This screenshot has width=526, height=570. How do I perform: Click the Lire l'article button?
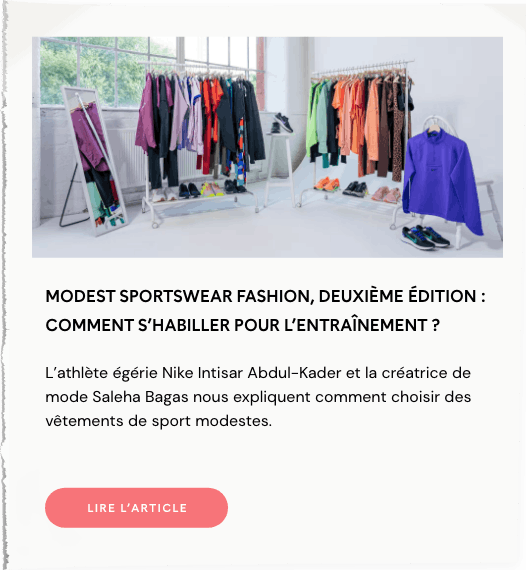point(136,507)
